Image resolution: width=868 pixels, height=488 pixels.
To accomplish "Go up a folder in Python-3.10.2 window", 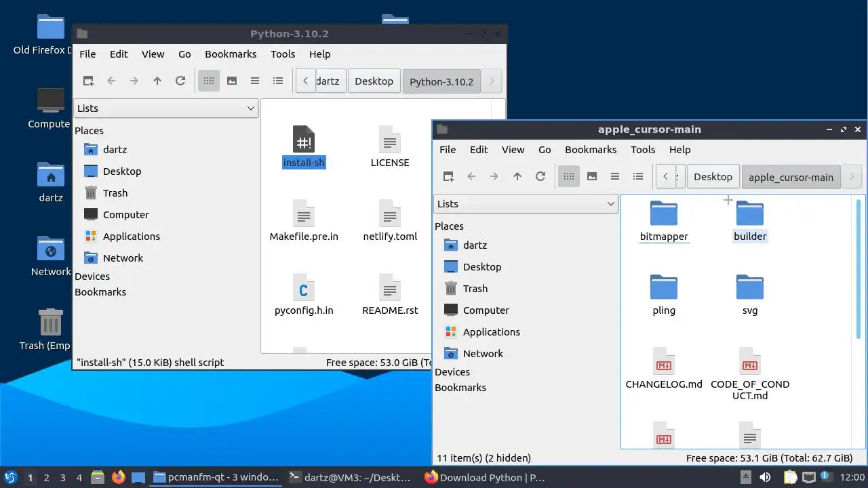I will point(157,81).
